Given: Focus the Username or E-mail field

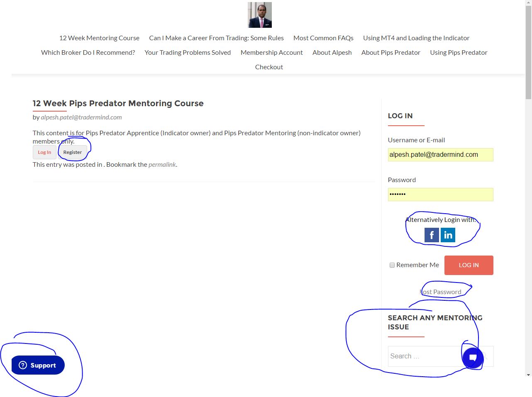Looking at the screenshot, I should pos(440,155).
